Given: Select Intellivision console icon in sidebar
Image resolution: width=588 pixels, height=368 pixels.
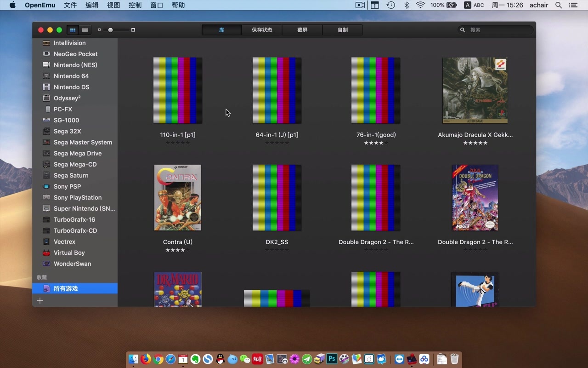Looking at the screenshot, I should 46,43.
